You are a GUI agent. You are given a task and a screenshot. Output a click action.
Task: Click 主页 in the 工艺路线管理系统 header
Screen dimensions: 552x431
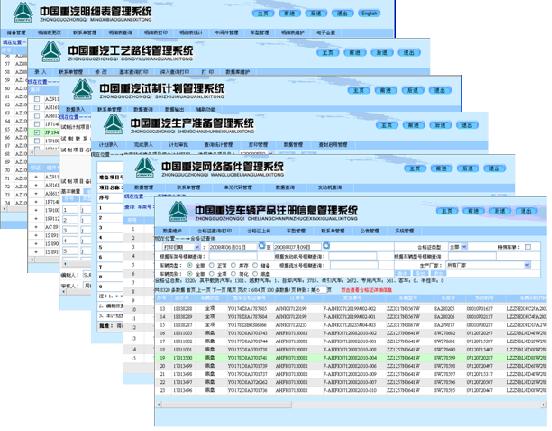pyautogui.click(x=327, y=53)
